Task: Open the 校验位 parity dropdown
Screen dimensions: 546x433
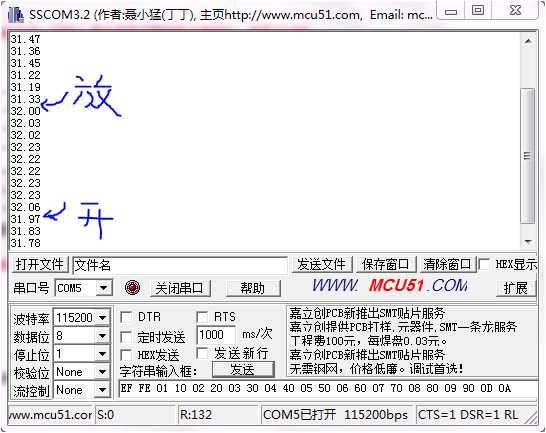Action: point(102,372)
